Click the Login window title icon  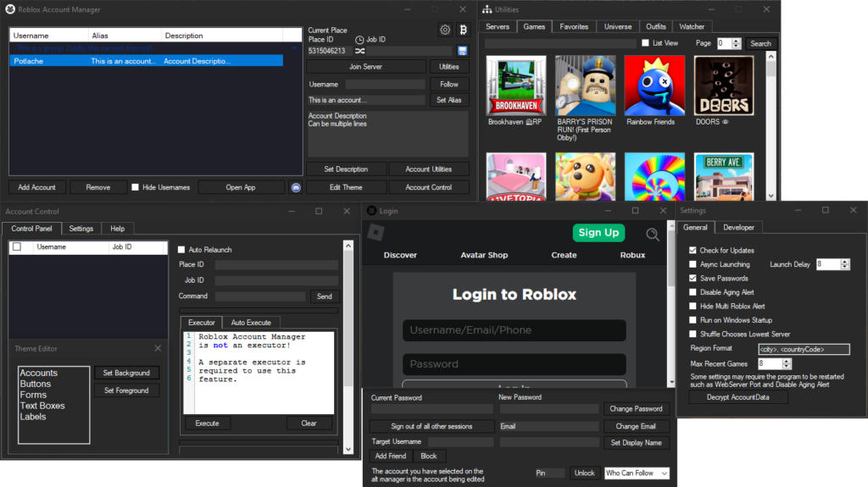tap(371, 210)
